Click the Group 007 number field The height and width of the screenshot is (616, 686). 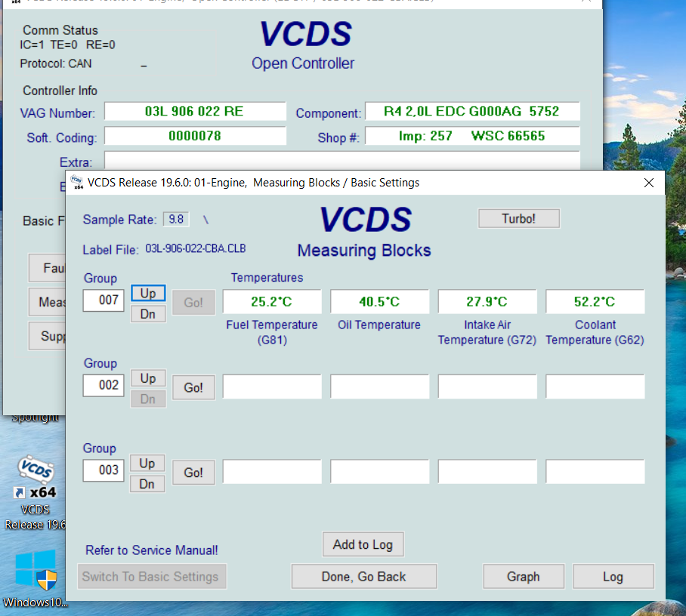(x=104, y=300)
